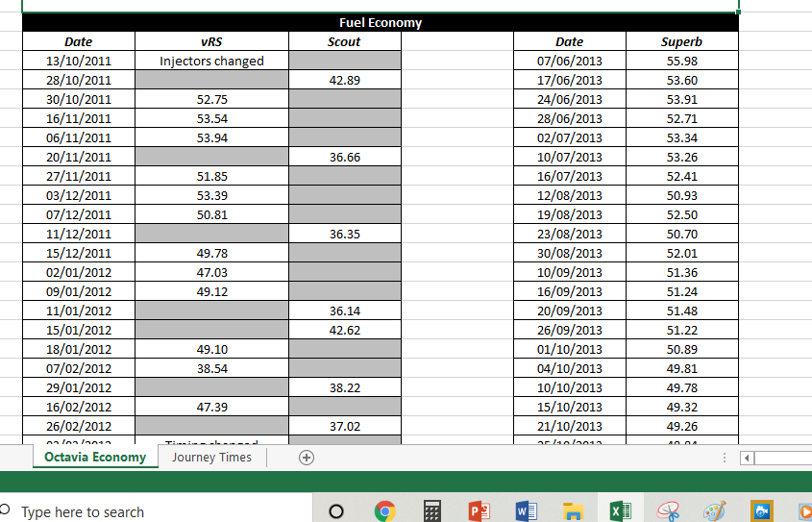Select the date cell 13/10/2011

(79, 61)
